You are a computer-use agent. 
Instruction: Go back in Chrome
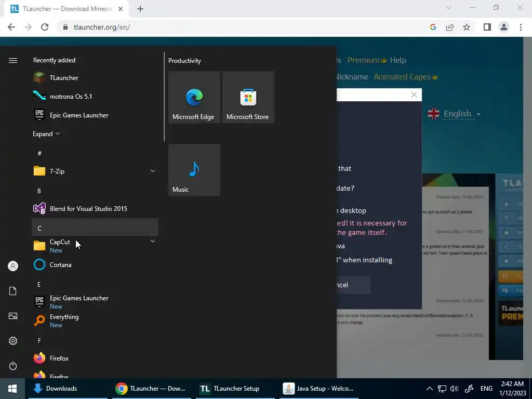(x=11, y=27)
